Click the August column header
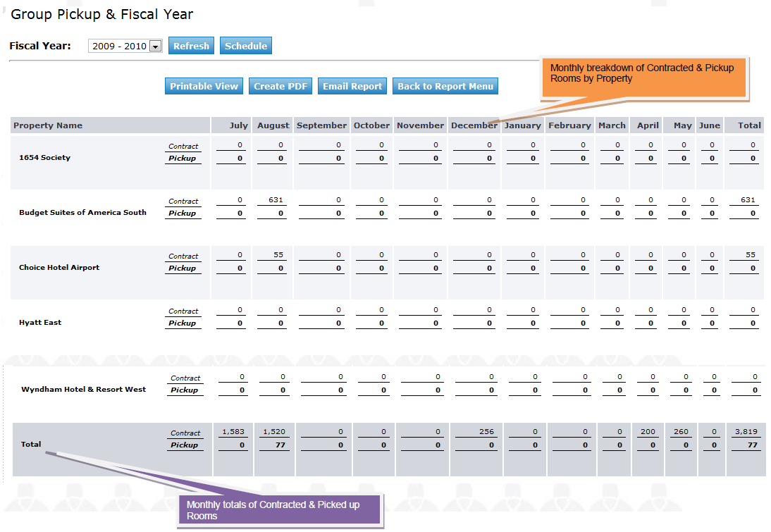This screenshot has height=532, width=771. 273,125
